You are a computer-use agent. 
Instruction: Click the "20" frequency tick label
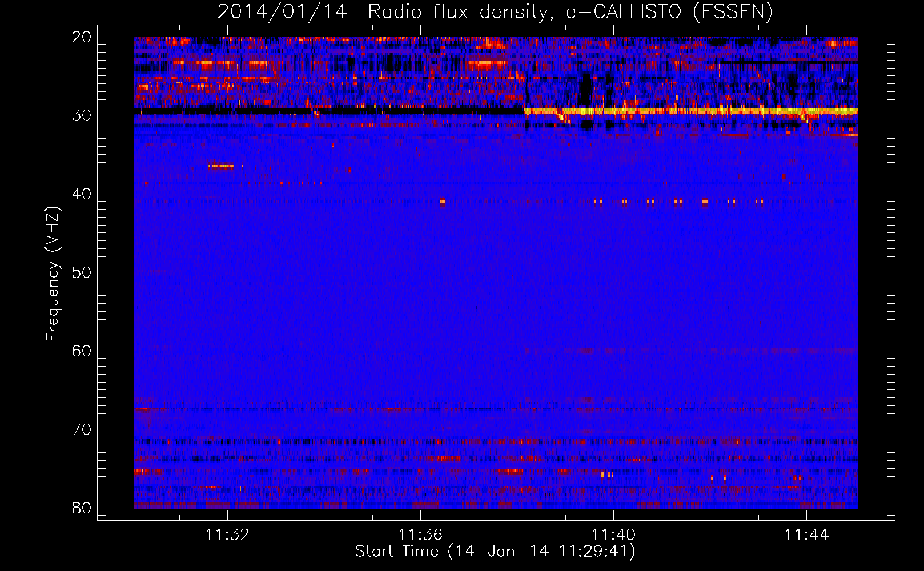click(82, 37)
